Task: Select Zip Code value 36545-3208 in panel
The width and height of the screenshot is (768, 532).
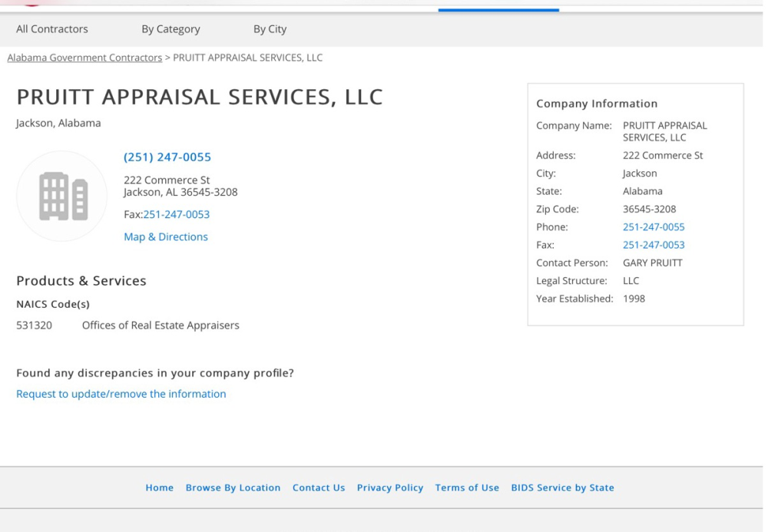Action: click(649, 209)
